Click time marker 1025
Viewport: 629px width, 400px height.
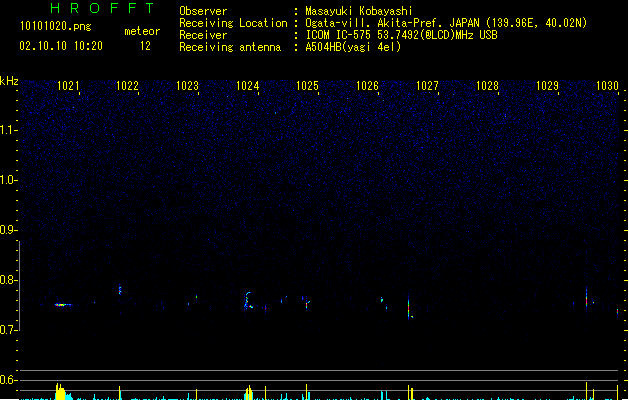tap(307, 86)
